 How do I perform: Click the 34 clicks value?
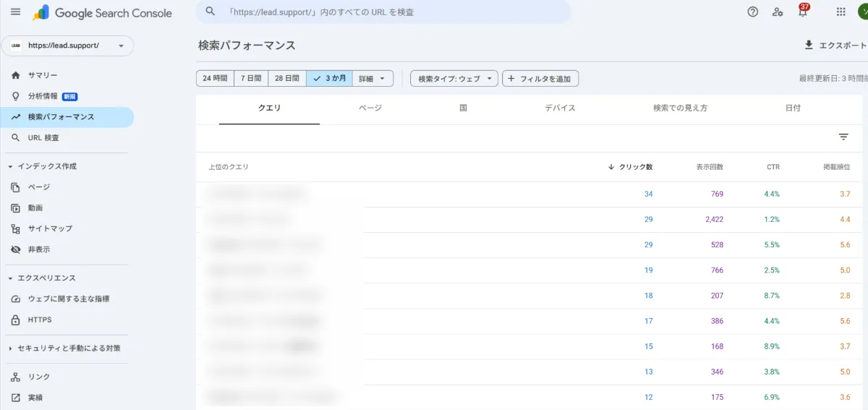click(648, 194)
